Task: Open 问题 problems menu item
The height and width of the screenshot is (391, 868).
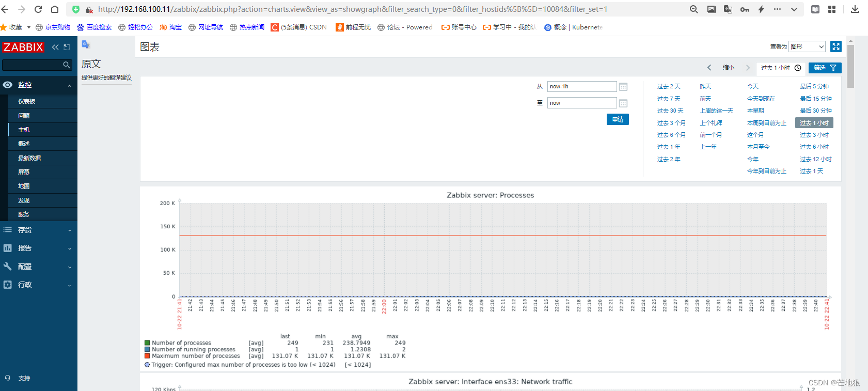Action: [42, 116]
